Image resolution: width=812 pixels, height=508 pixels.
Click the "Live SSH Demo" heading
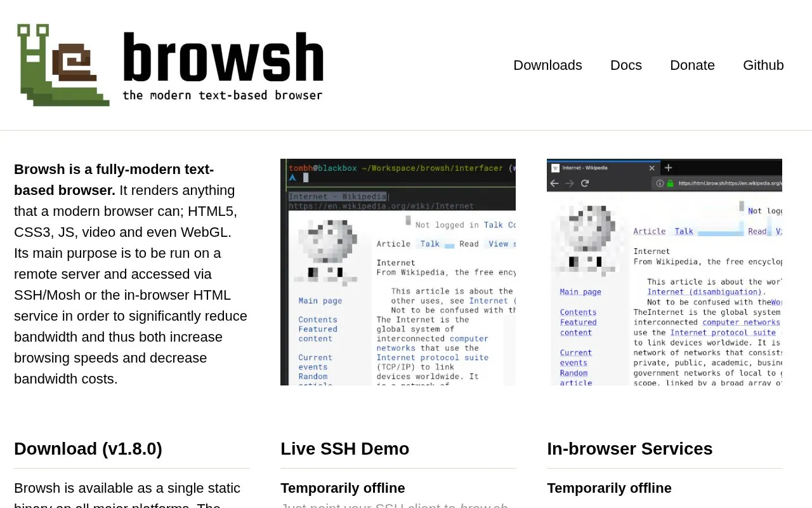tap(344, 449)
